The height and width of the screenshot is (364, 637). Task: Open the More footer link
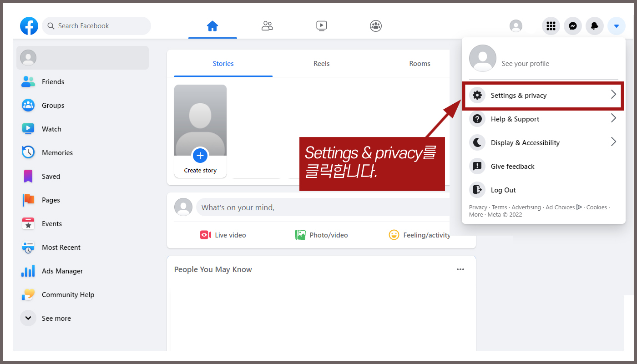click(x=476, y=215)
